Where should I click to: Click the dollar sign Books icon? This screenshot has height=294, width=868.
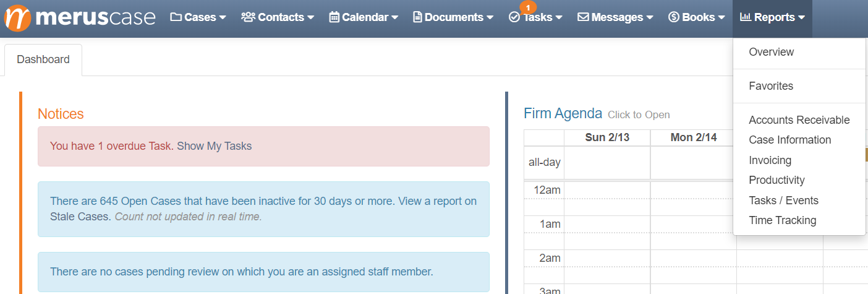[674, 17]
